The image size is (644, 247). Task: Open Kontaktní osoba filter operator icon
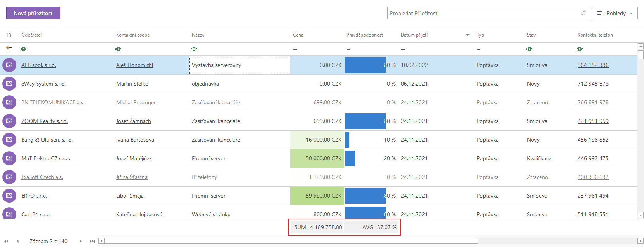coord(118,49)
